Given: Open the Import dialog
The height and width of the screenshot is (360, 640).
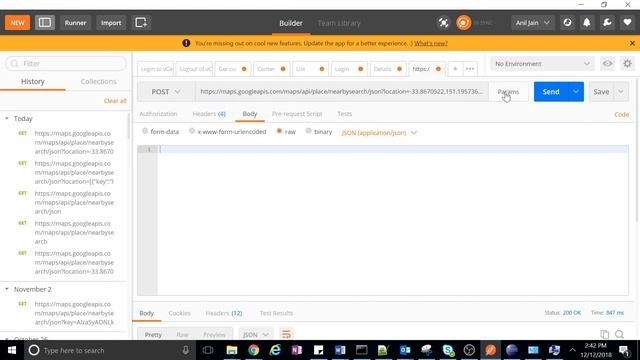Looking at the screenshot, I should 111,23.
